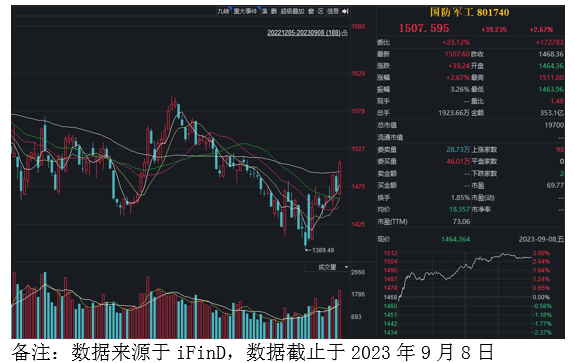
Task: Open the 九转 indicator button
Action: [x=223, y=11]
